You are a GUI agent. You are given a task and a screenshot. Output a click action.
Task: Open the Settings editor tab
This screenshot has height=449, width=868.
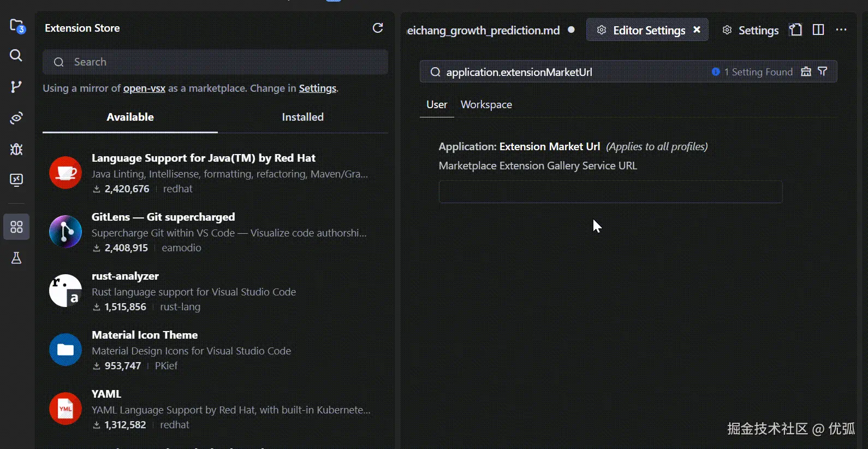point(751,31)
